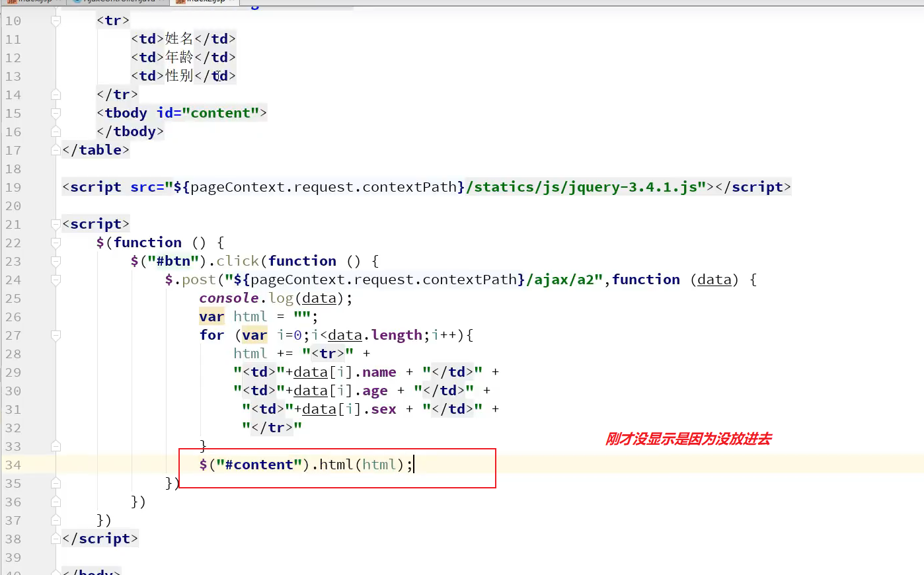
Task: Click the jquery-3.4.1.js script src path
Action: 582,187
